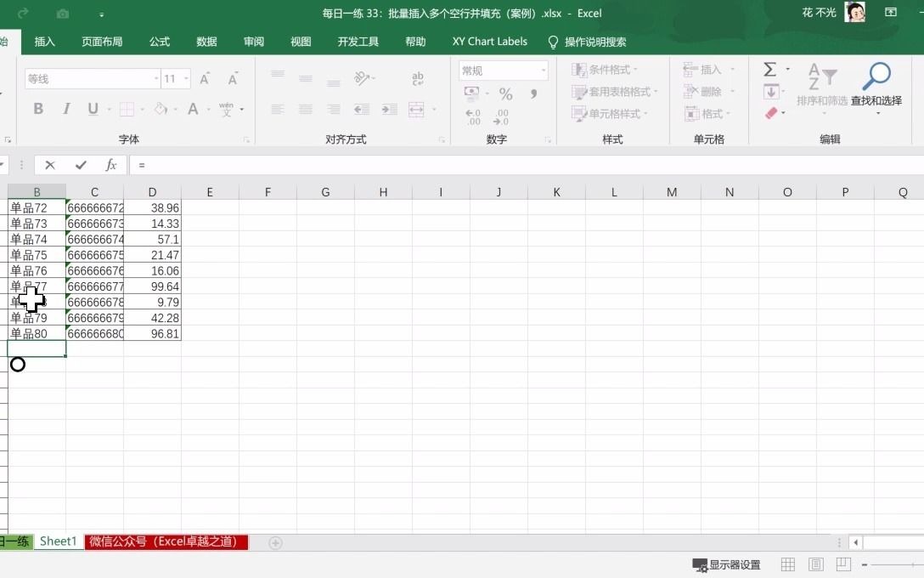Switch to the 开发工具 ribbon tab
The image size is (924, 578).
tap(358, 41)
